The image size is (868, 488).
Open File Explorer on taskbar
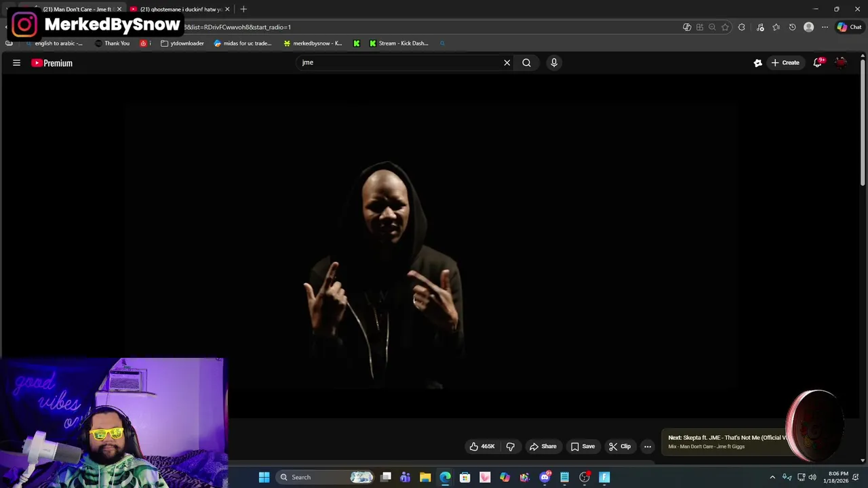(x=425, y=477)
